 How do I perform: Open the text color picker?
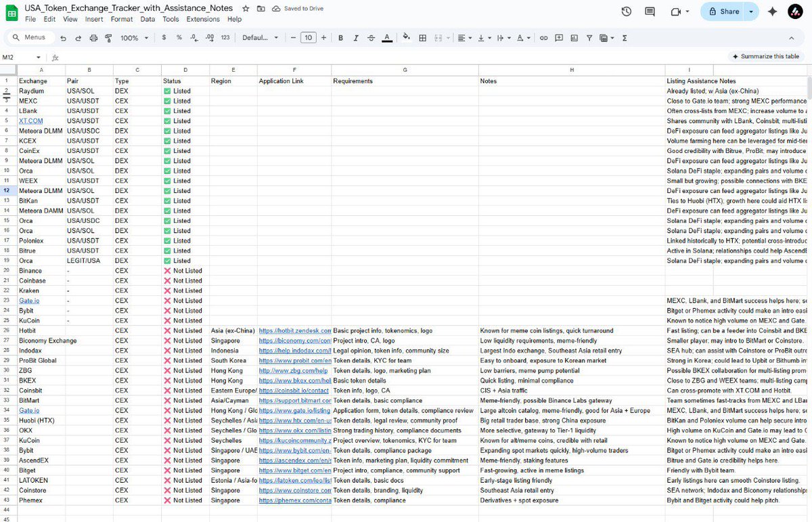387,38
